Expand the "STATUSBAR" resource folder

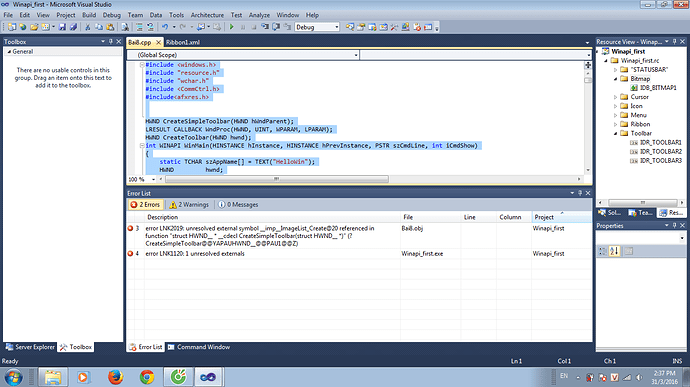click(x=616, y=70)
